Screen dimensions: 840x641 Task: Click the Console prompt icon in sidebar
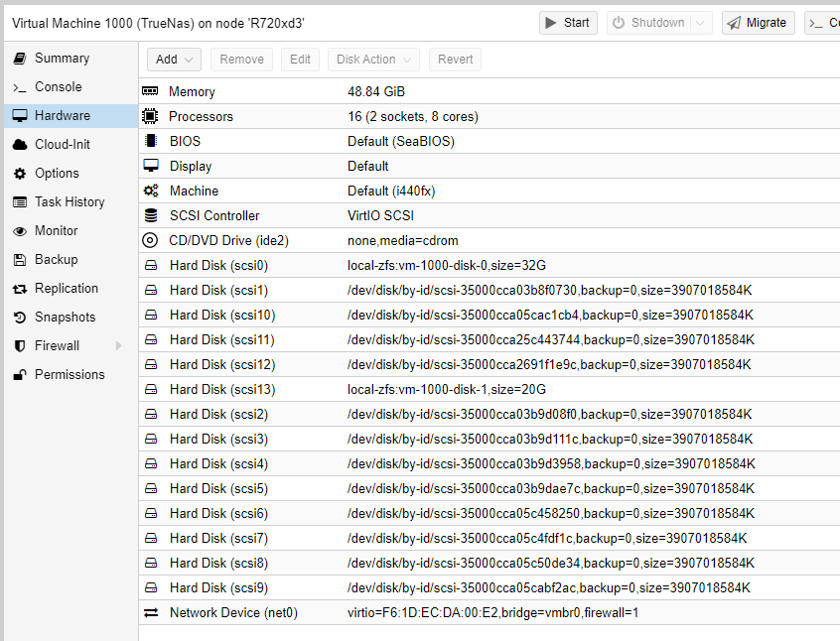(20, 86)
